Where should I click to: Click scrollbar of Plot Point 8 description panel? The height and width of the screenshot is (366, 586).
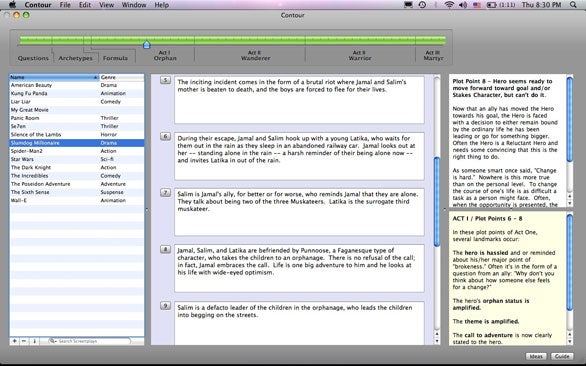coord(570,120)
